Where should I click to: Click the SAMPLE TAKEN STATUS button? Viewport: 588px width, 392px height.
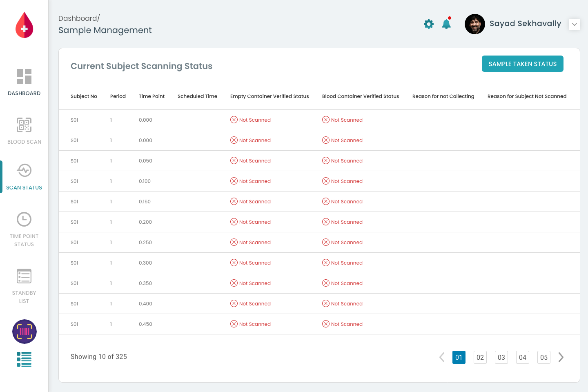[523, 64]
